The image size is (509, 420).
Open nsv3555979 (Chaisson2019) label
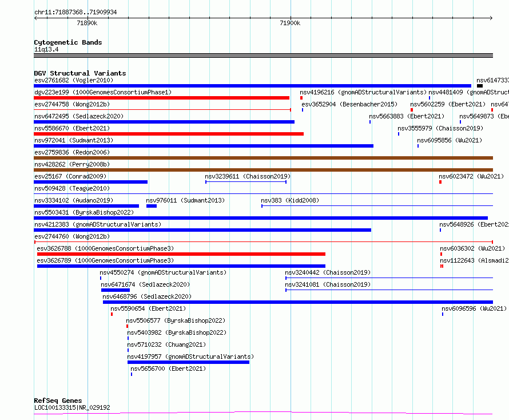coord(440,128)
